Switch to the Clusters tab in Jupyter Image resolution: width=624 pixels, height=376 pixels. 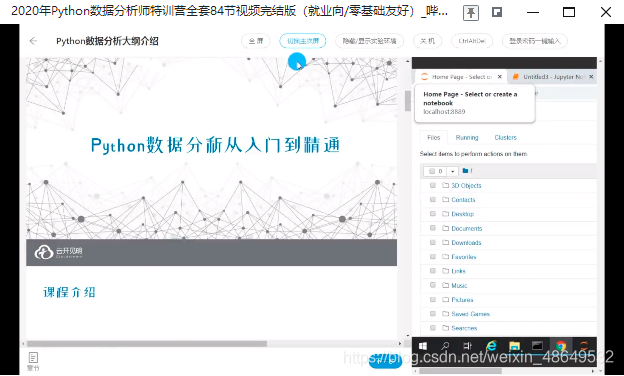pos(505,138)
